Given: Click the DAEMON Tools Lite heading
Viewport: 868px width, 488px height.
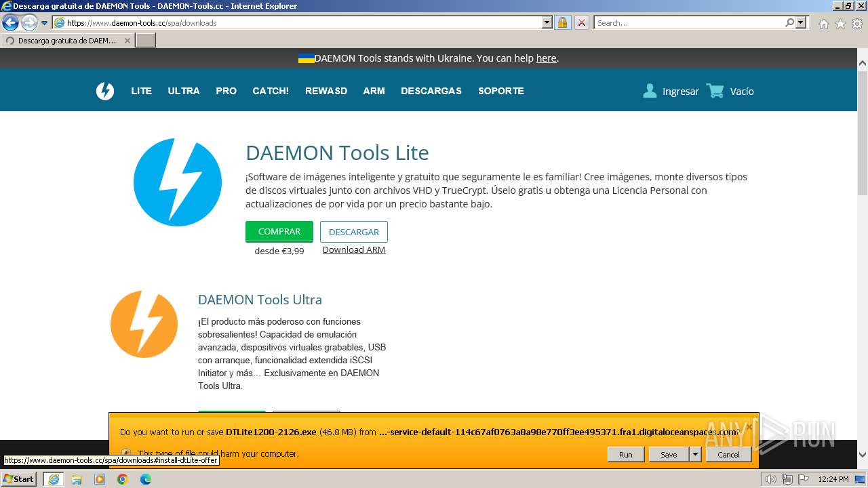Looking at the screenshot, I should pos(337,152).
